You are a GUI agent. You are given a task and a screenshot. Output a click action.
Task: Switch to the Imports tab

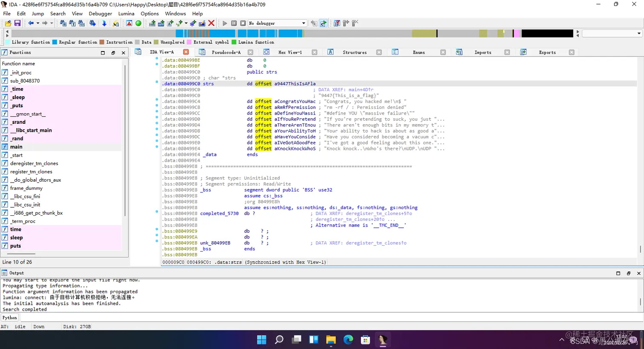point(483,52)
